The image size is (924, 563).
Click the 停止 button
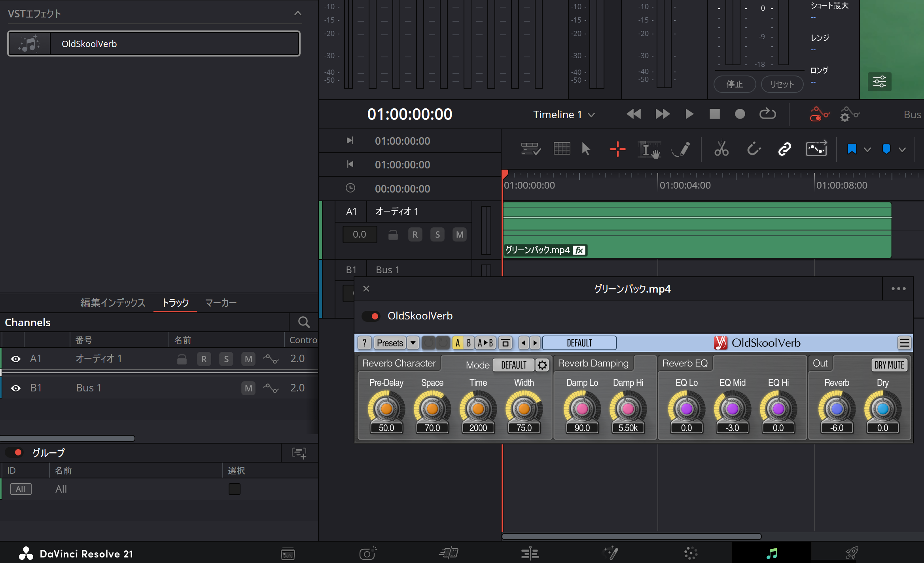coord(735,84)
